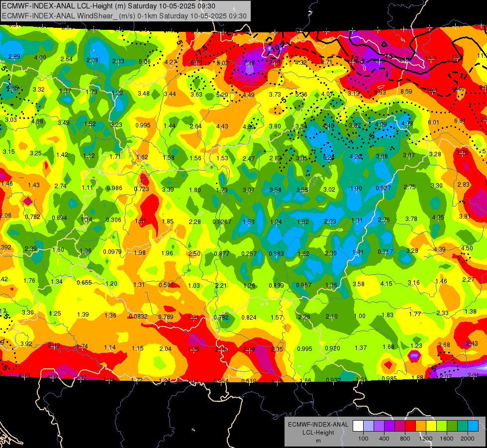Click the wind shear value 0.894
Screen dimensions: 487x448
(59, 218)
